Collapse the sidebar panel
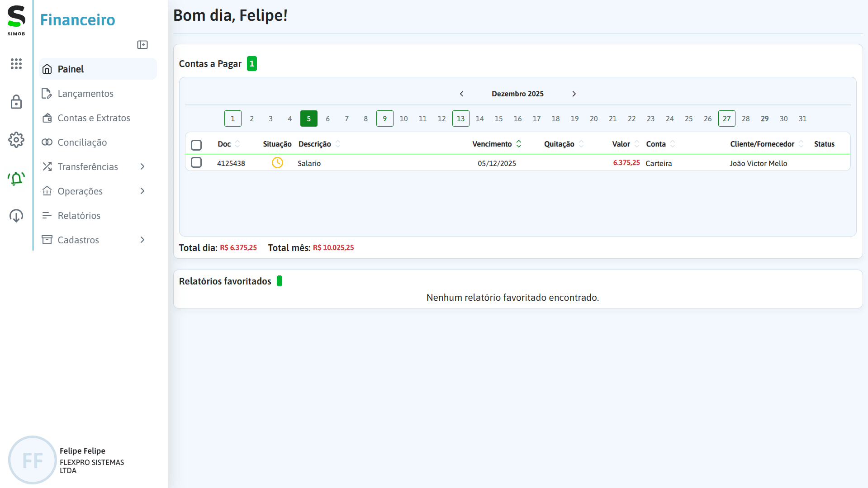Viewport: 868px width, 488px height. point(142,44)
